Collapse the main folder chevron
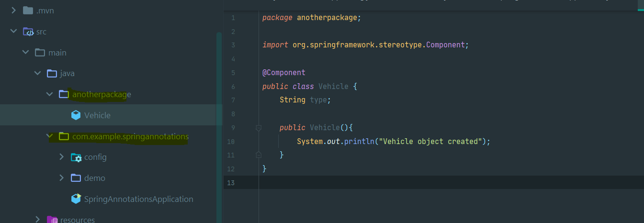 (x=26, y=53)
